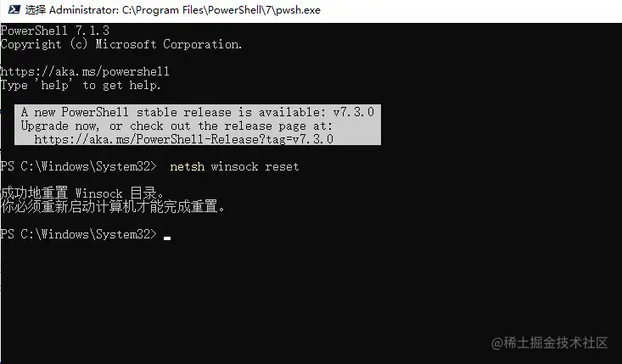Click the '@稀土掘金技术社区' watermark
This screenshot has width=622, height=364.
[x=549, y=343]
